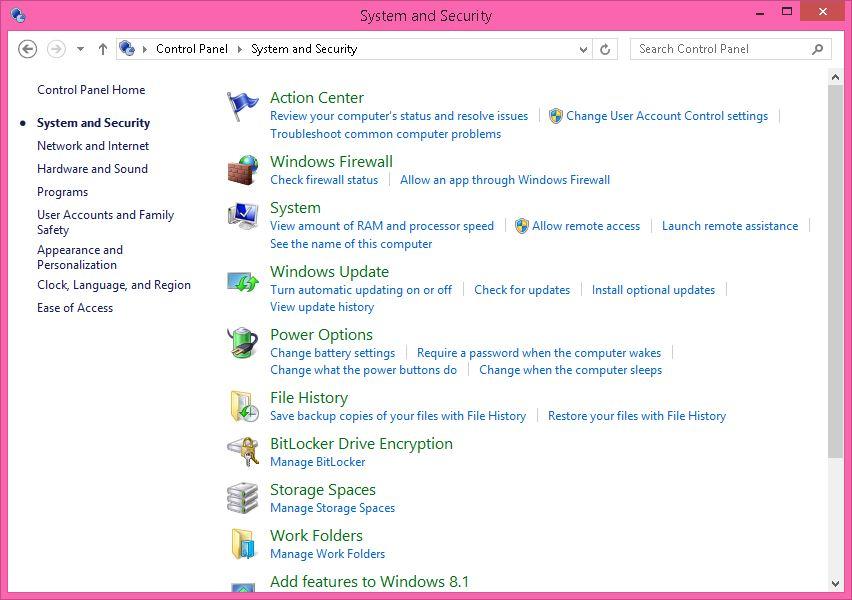Click Troubleshoot common computer problems
The height and width of the screenshot is (600, 852).
(385, 134)
